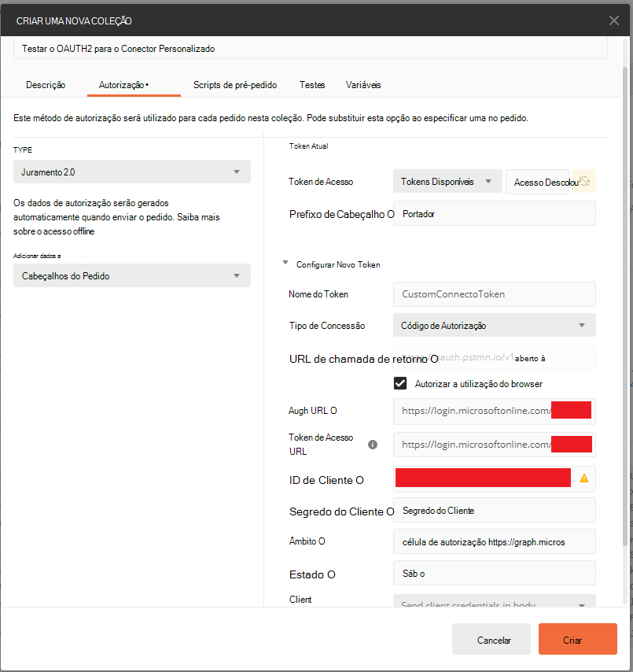Open the Cabeçalhos do Pedido dropdown
The height and width of the screenshot is (672, 633).
pos(132,275)
